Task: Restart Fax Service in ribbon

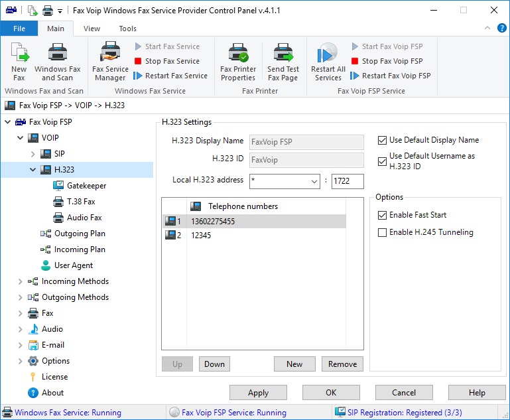Action: (170, 76)
